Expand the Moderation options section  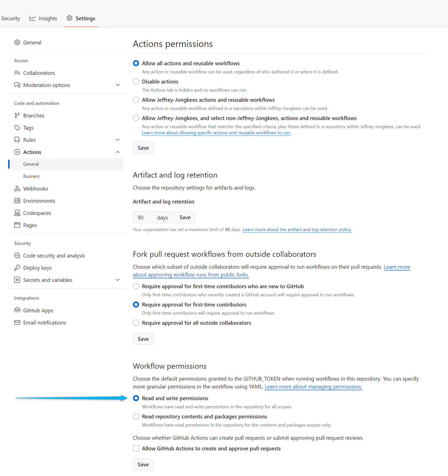click(118, 85)
